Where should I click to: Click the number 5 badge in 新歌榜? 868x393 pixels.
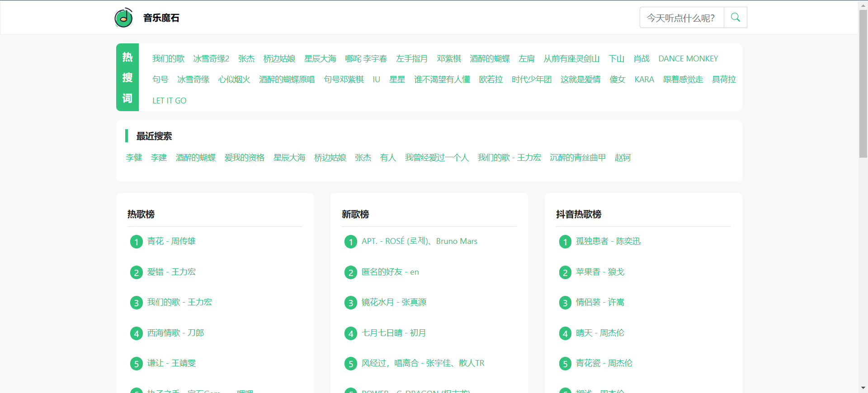(350, 364)
